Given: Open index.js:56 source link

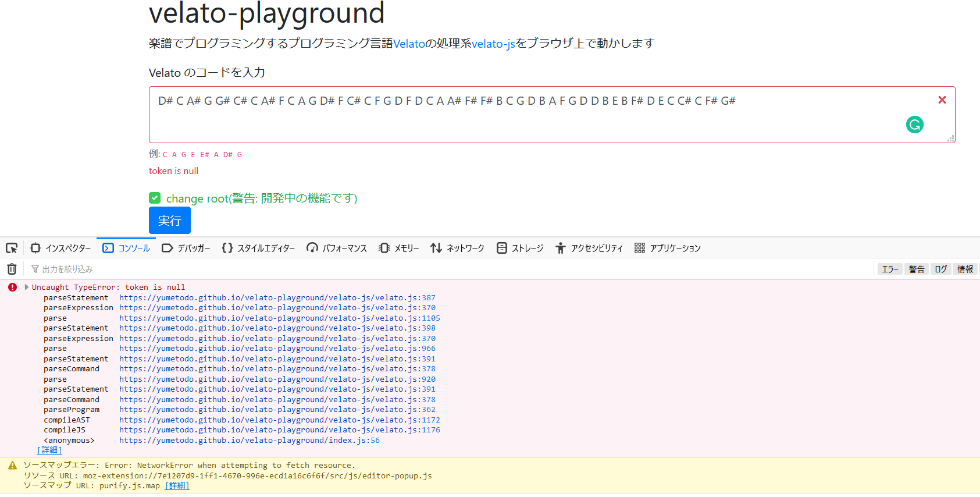Looking at the screenshot, I should (x=250, y=441).
